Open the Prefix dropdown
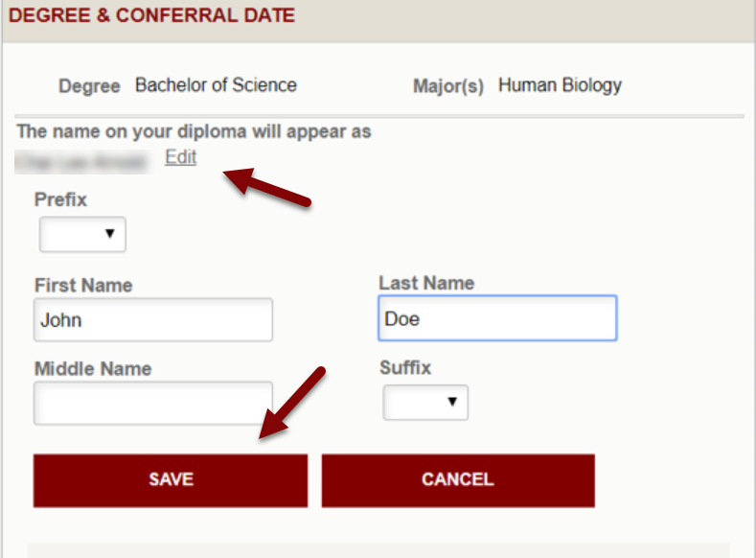This screenshot has height=558, width=756. pos(82,234)
